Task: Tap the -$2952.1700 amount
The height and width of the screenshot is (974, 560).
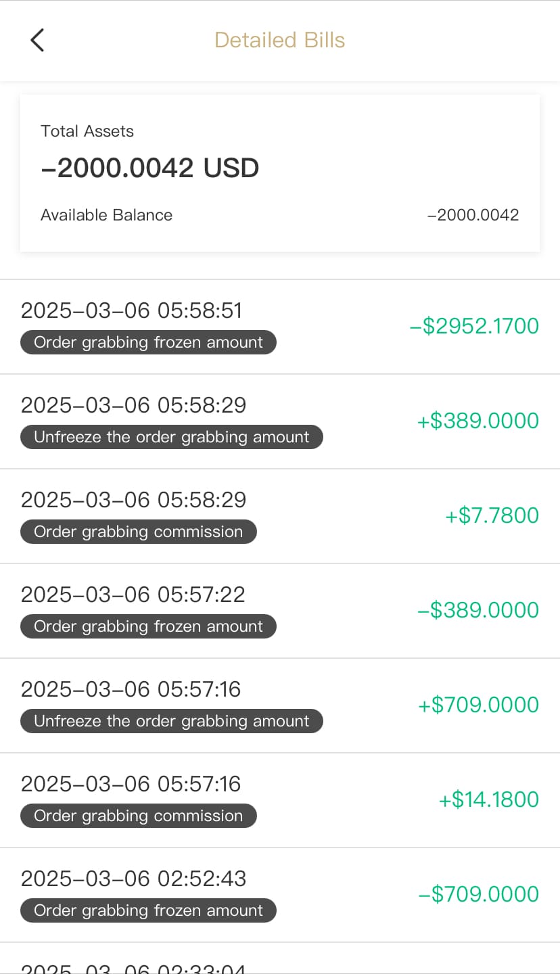Action: point(473,326)
